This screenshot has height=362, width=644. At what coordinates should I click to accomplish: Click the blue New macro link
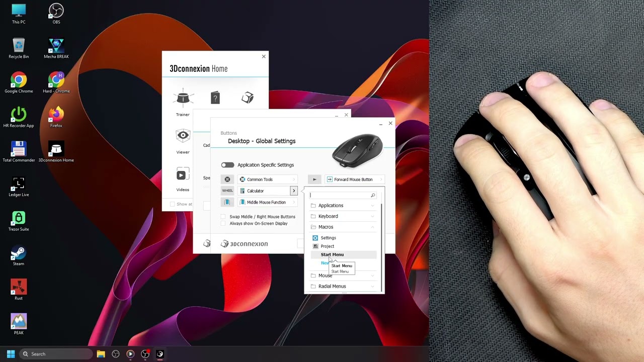click(325, 263)
